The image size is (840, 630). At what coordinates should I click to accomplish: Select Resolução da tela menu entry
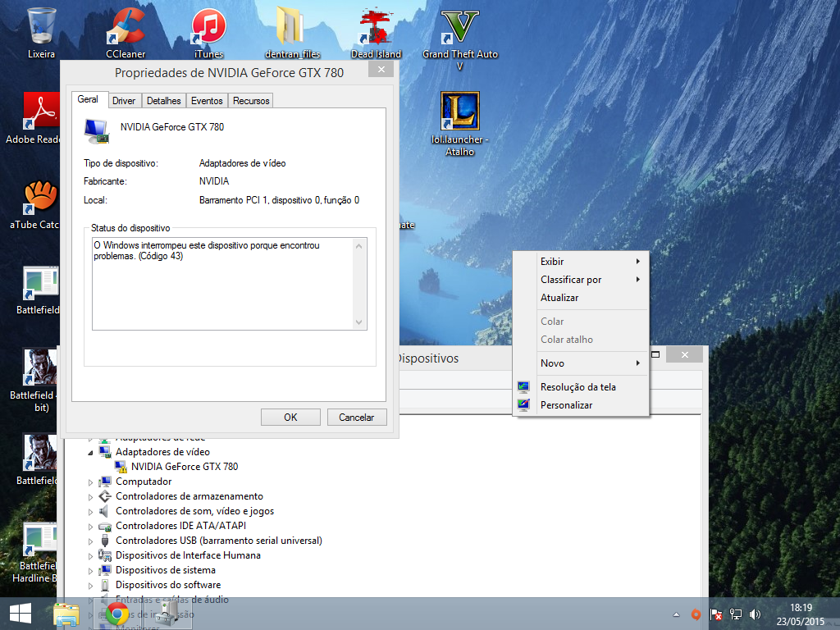tap(581, 387)
